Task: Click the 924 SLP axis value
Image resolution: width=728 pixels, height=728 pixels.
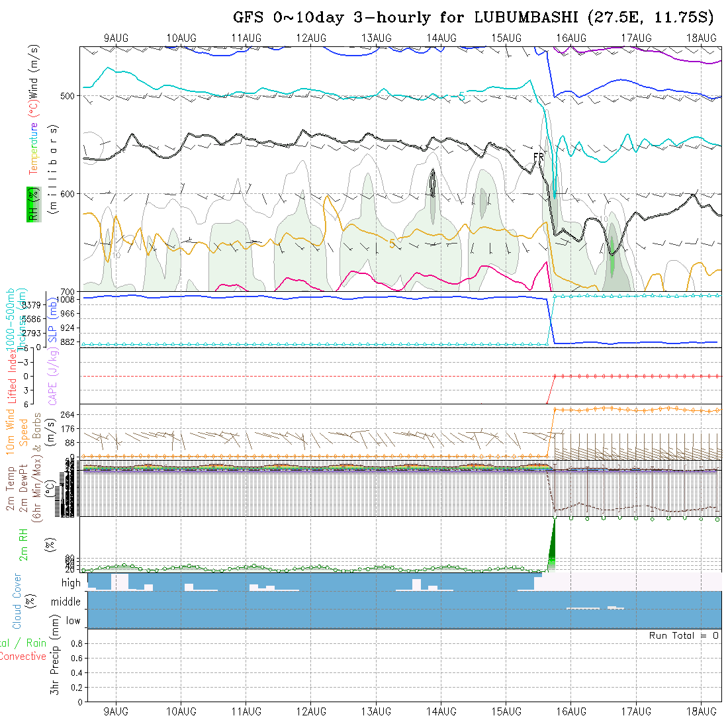Action: [68, 328]
